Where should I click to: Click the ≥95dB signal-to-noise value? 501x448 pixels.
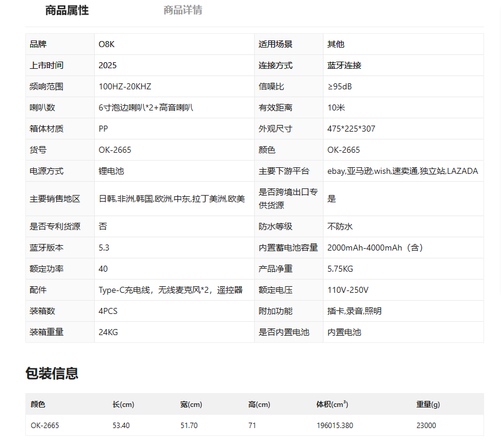click(339, 86)
